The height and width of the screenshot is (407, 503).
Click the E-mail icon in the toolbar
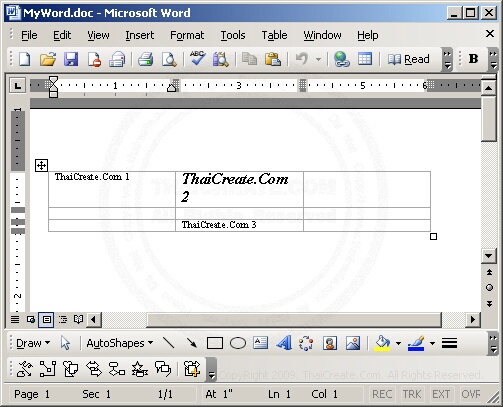117,60
